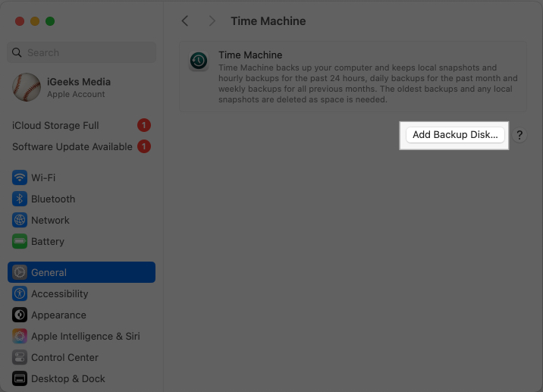Click the magnifying glass search icon
The height and width of the screenshot is (392, 543).
(x=17, y=52)
